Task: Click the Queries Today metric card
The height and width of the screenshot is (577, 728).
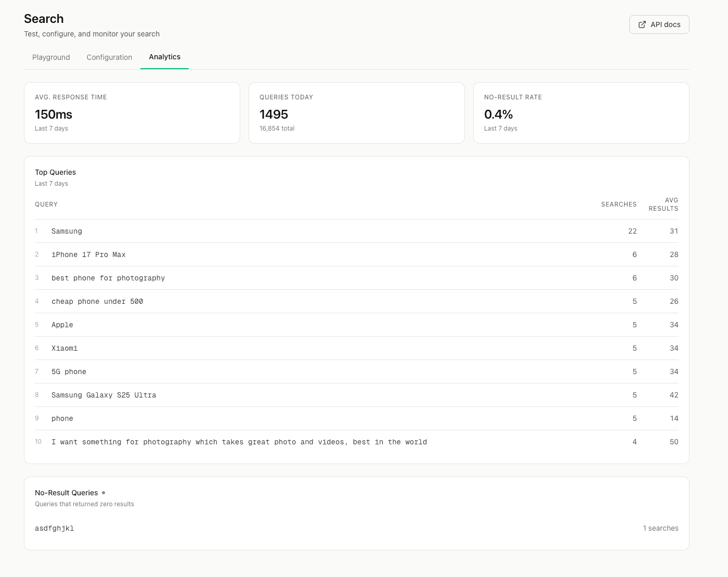Action: coord(357,112)
